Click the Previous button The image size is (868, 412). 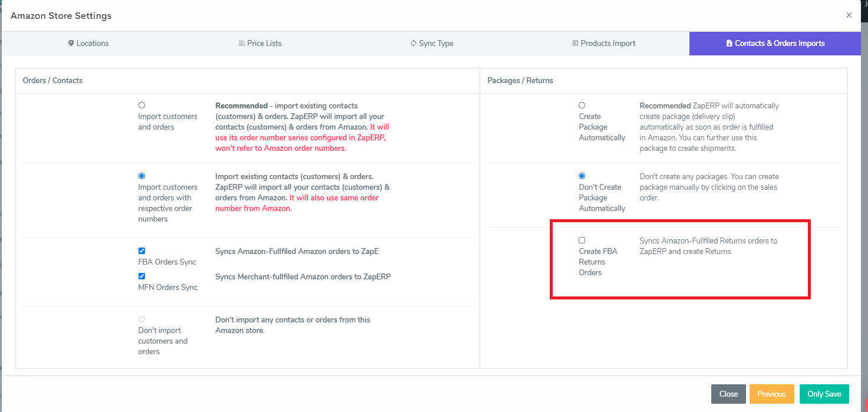(771, 394)
